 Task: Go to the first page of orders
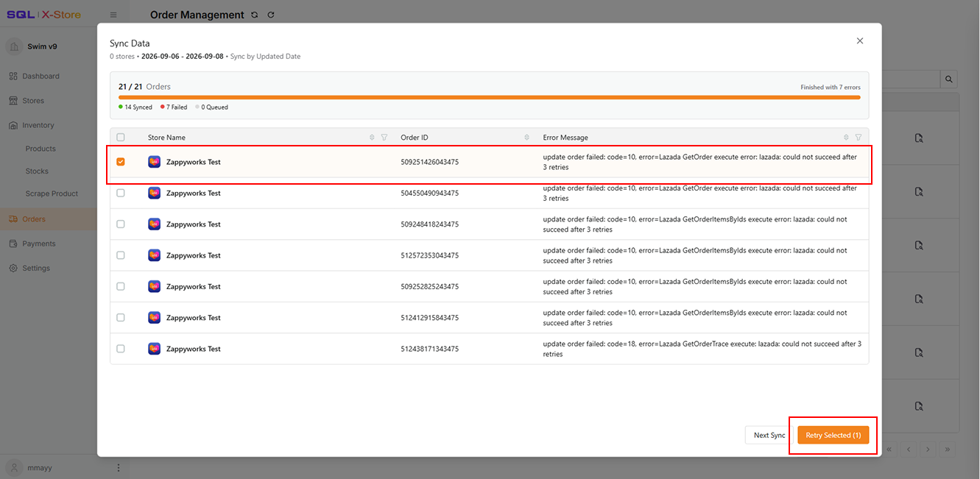click(x=889, y=449)
